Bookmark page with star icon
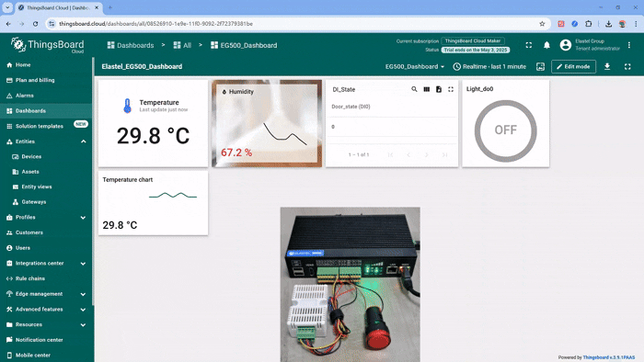 click(542, 24)
